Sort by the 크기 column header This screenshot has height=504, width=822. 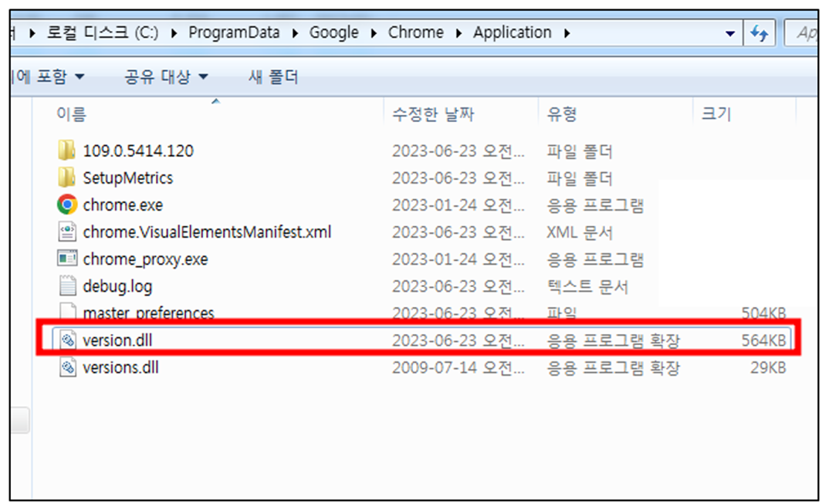coord(716,113)
